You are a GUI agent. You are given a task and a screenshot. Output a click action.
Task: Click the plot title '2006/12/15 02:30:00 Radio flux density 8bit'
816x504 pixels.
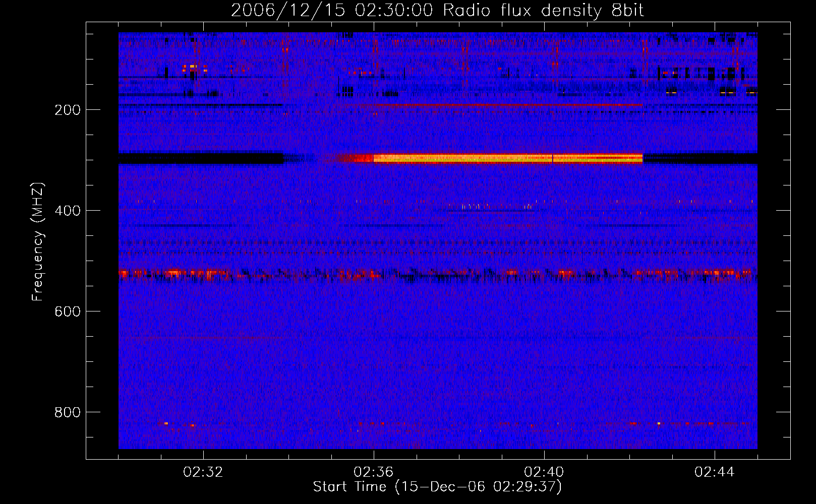coord(438,10)
